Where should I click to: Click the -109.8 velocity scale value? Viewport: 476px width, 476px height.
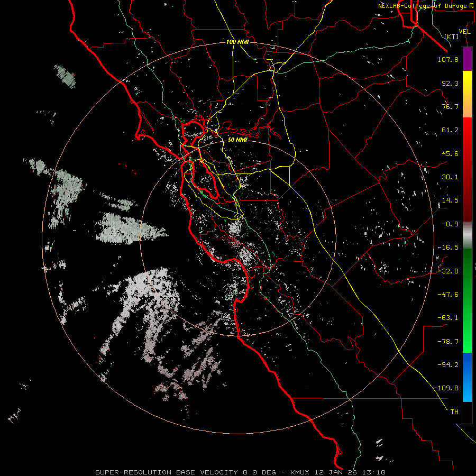(446, 388)
